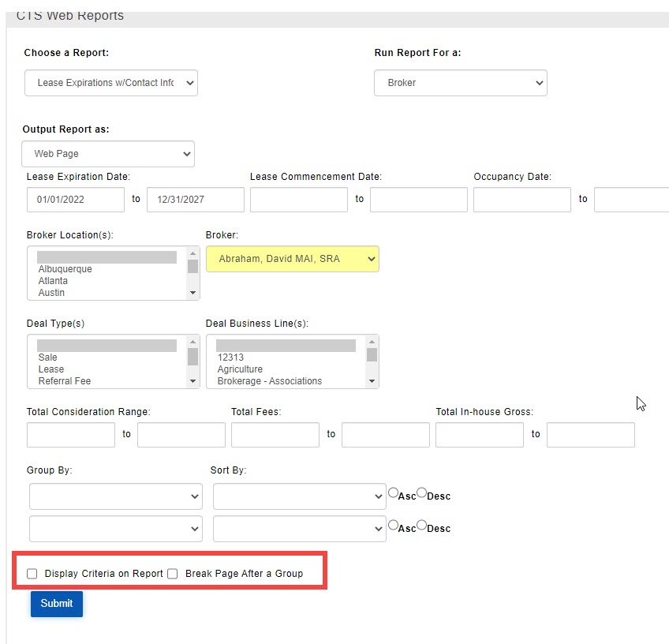Screen dimensions: 669x644
Task: Click the Submit button
Action: pyautogui.click(x=57, y=604)
